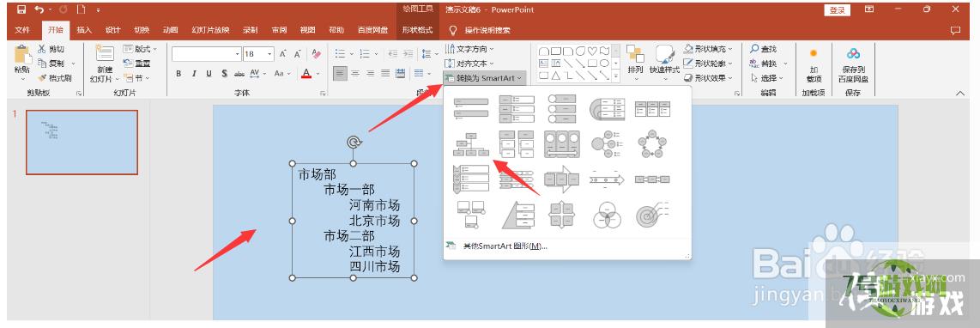Toggle text Shadow (S) formatting
Viewport: 980px width, 328px height.
click(x=224, y=74)
